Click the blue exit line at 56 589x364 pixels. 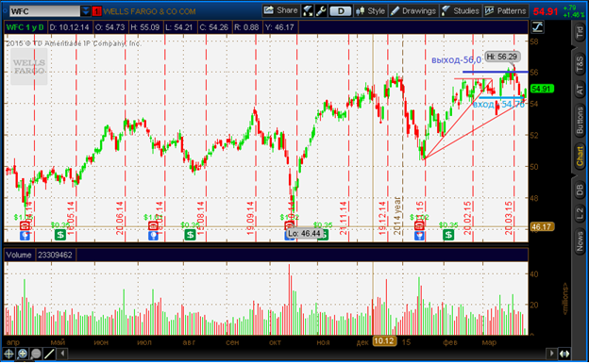[496, 72]
